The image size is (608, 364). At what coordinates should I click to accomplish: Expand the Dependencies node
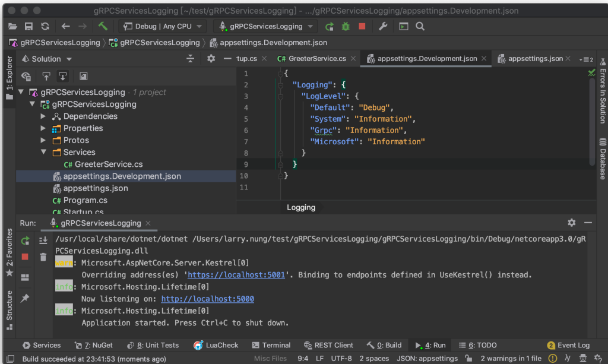pyautogui.click(x=43, y=116)
